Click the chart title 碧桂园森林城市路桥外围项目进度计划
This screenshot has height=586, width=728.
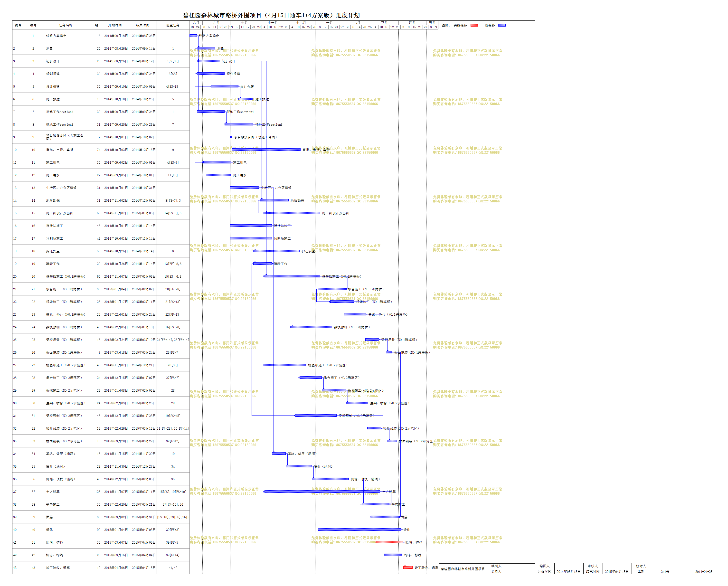(x=271, y=15)
